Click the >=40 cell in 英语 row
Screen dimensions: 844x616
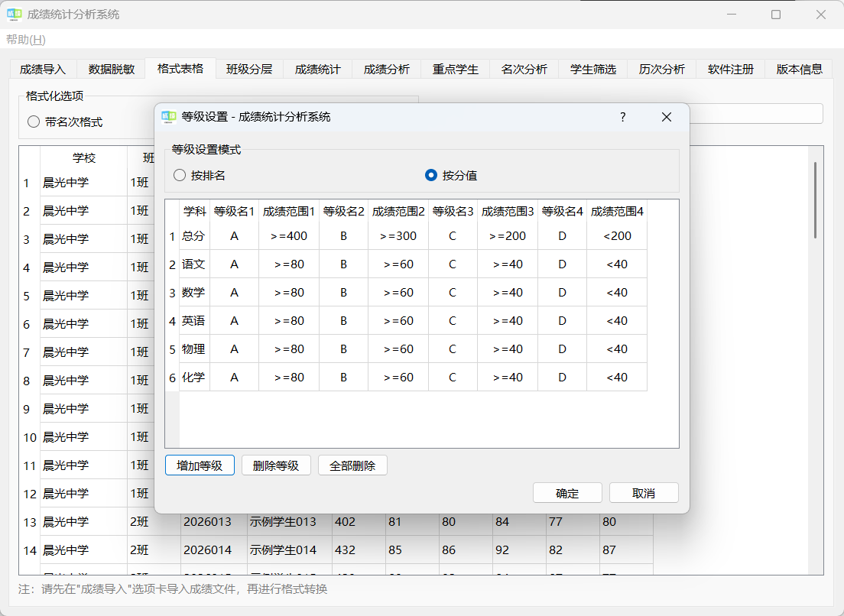(x=508, y=321)
